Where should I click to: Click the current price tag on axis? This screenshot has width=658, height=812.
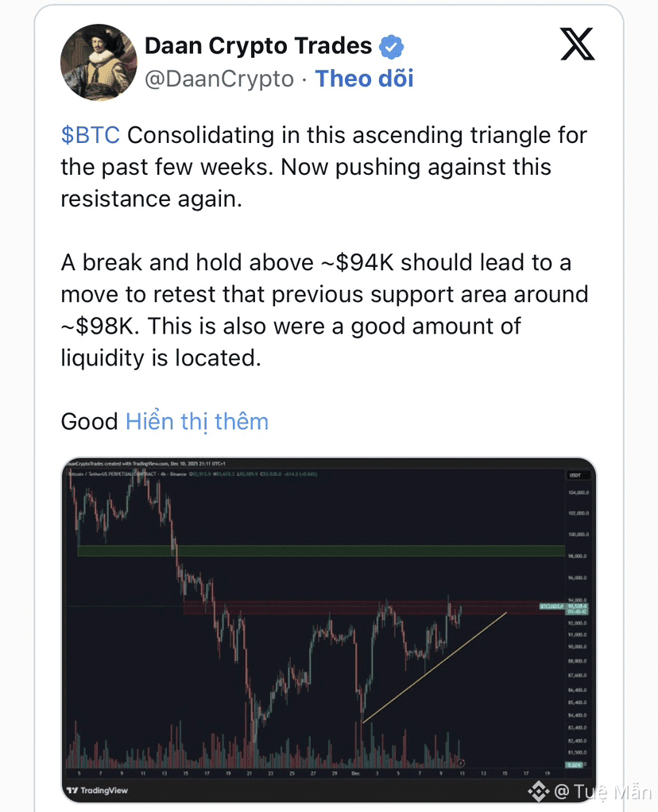click(x=577, y=609)
